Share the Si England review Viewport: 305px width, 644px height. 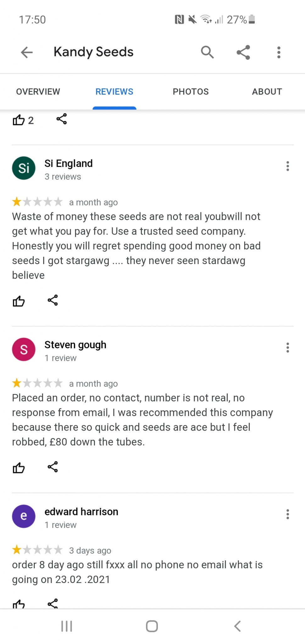53,300
